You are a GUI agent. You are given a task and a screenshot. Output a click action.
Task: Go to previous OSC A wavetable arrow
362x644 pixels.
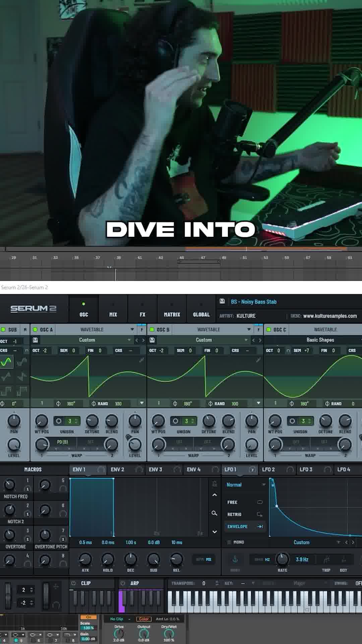pyautogui.click(x=137, y=340)
